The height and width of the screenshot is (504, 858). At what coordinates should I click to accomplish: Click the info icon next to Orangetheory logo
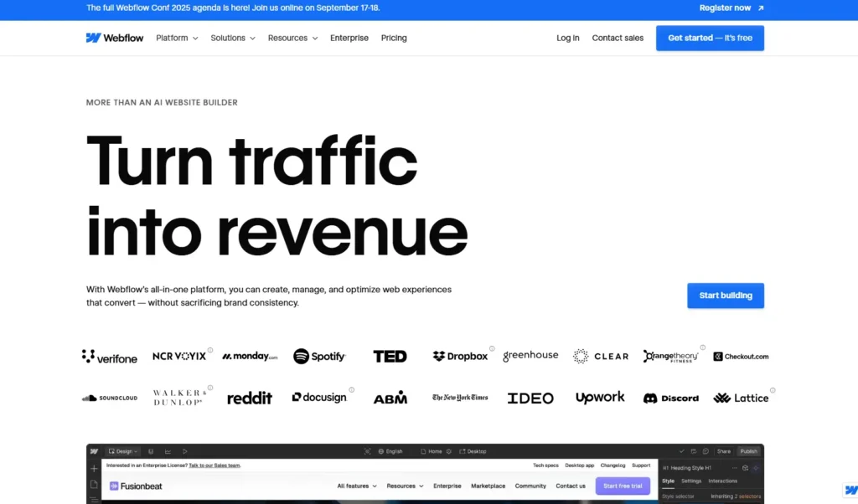tap(703, 347)
